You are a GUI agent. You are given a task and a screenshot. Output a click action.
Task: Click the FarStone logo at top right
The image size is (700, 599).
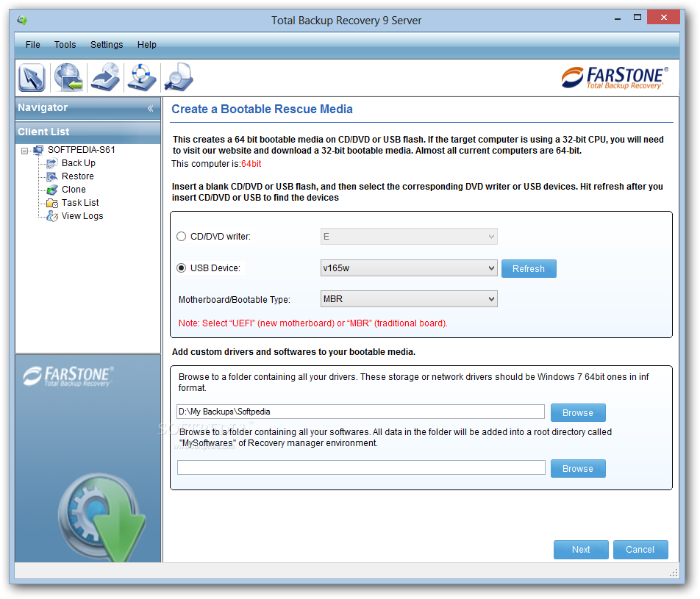[x=615, y=78]
